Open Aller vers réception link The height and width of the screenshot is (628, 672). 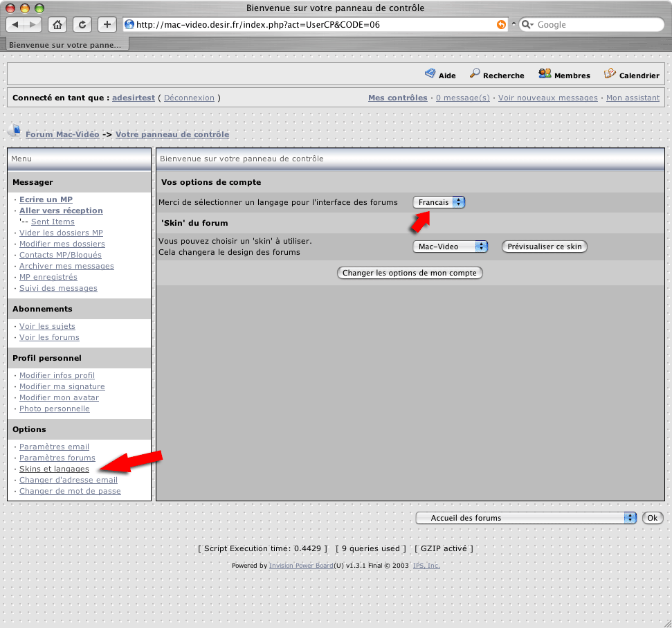click(x=61, y=210)
